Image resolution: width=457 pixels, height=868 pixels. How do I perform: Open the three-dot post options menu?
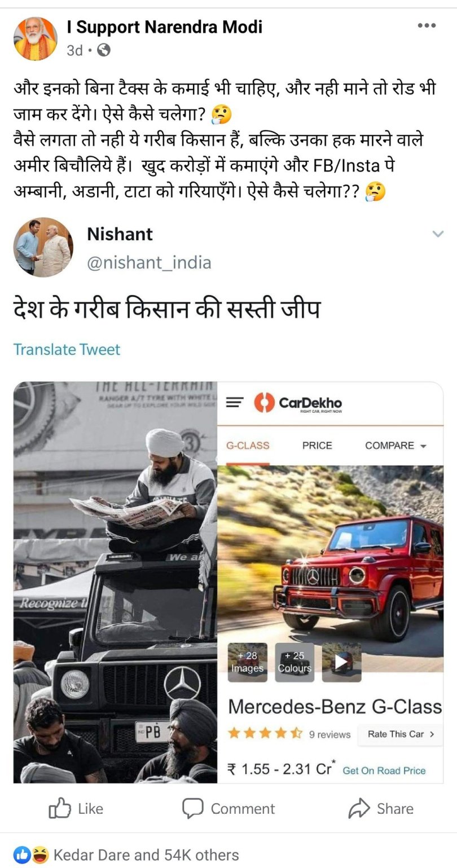427,25
